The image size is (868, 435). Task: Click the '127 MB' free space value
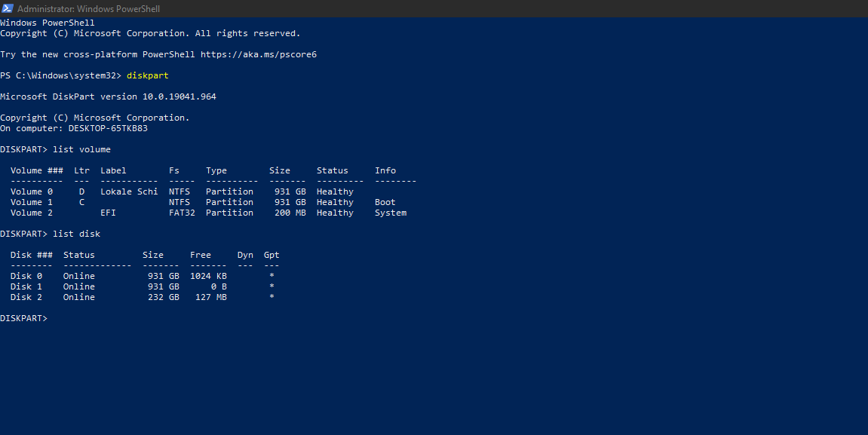coord(211,296)
